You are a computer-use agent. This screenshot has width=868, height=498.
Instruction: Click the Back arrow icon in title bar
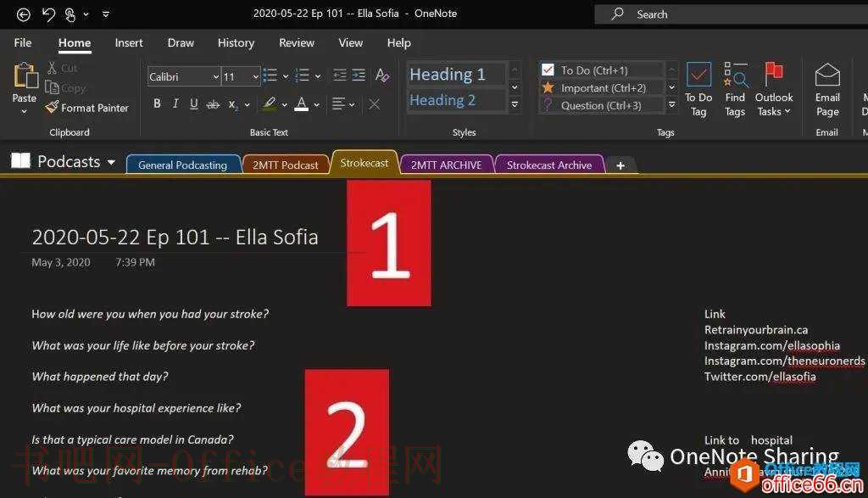23,14
